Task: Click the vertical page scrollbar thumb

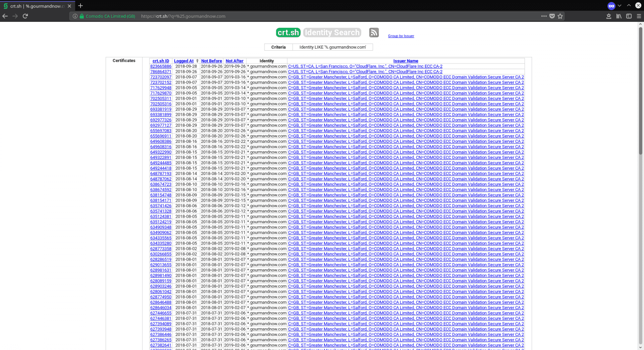Action: (x=640, y=91)
